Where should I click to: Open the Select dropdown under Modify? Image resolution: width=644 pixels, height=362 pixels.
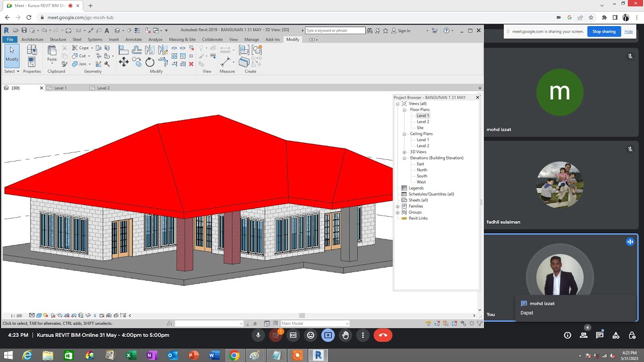tap(12, 71)
